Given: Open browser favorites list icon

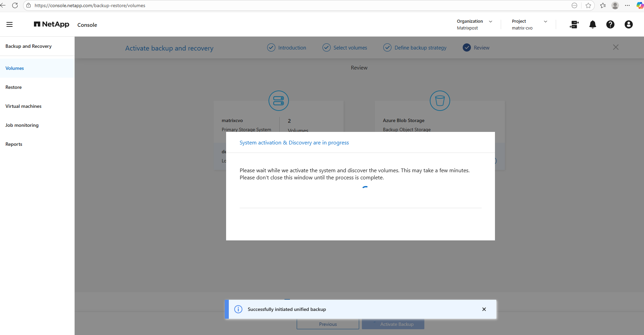Looking at the screenshot, I should coord(603,5).
